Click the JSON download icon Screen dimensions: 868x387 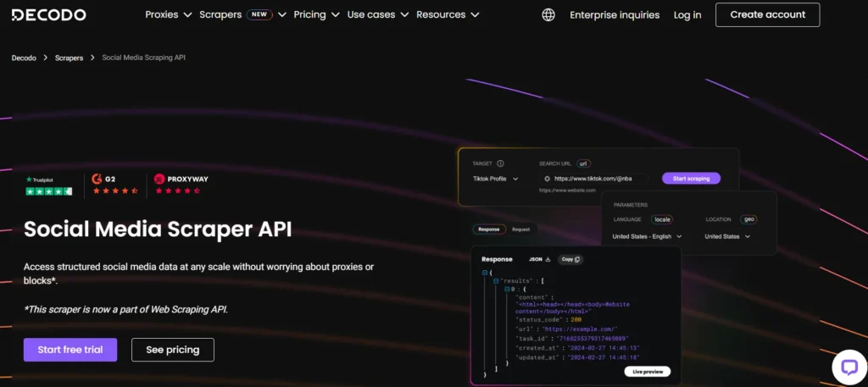548,259
